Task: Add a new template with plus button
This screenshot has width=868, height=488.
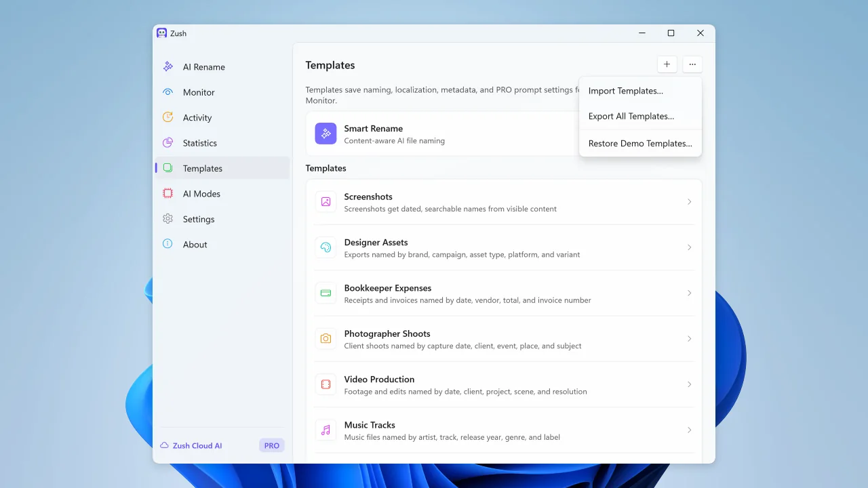Action: pyautogui.click(x=667, y=64)
